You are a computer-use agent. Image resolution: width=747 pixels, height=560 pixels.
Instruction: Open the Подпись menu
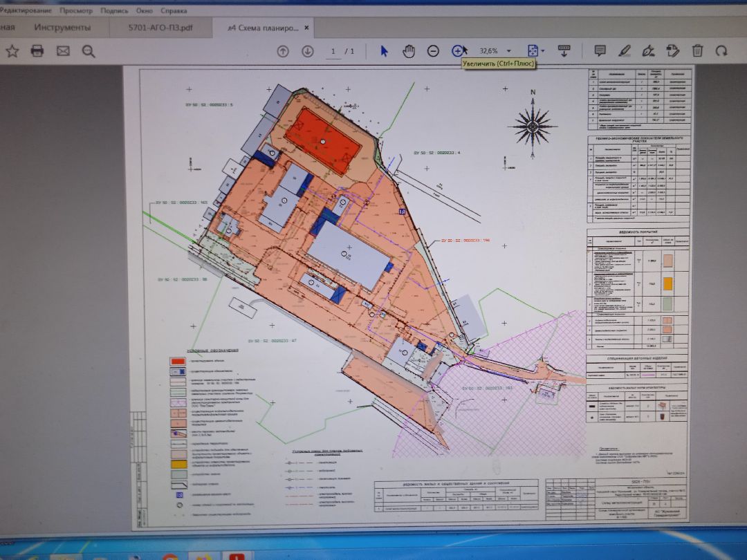[114, 11]
